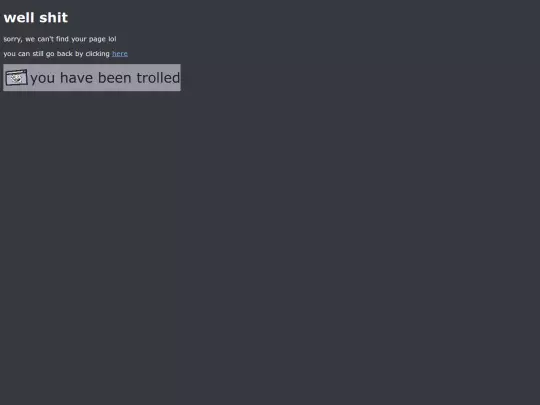Click the word "have" in the banner
This screenshot has width=540, height=405.
tap(76, 77)
